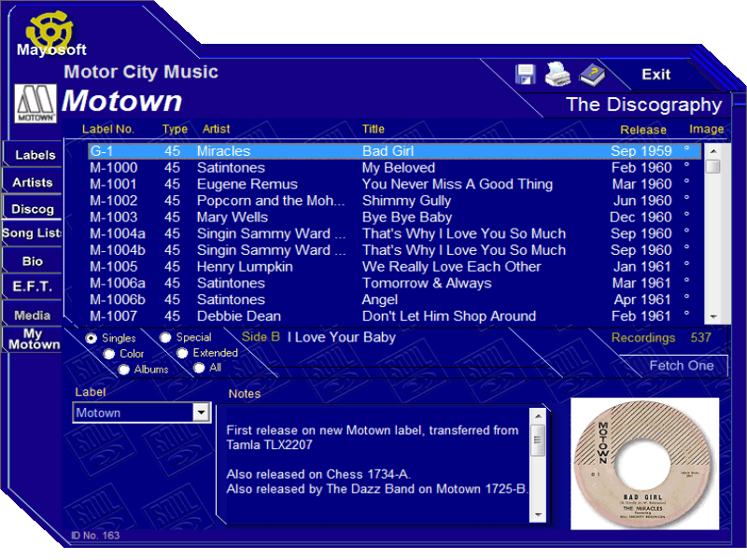
Task: Open the Song List tab
Action: coord(33,232)
